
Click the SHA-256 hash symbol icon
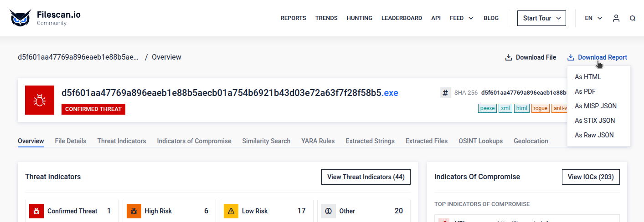click(x=445, y=93)
